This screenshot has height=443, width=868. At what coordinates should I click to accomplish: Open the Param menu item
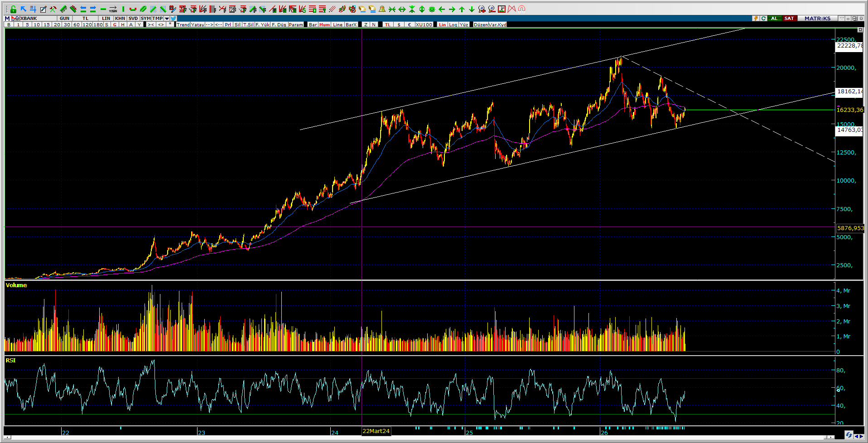pos(296,24)
